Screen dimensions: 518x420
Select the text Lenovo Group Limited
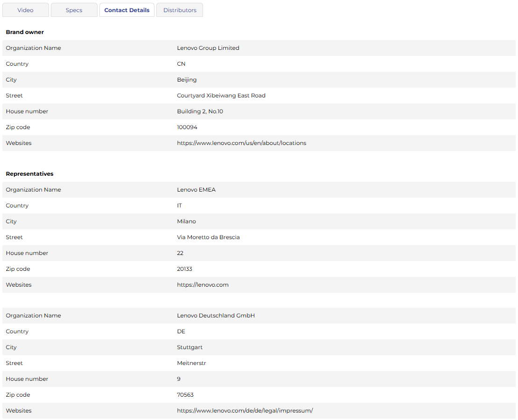[x=208, y=48]
